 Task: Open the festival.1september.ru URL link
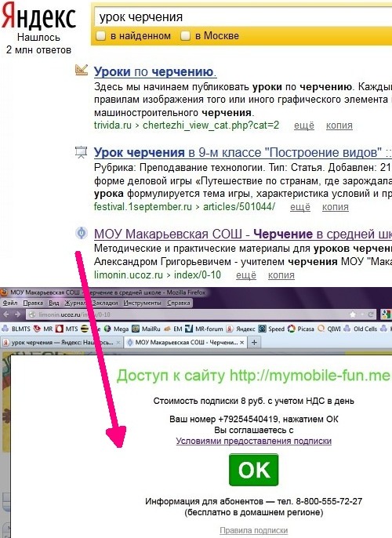coord(184,206)
